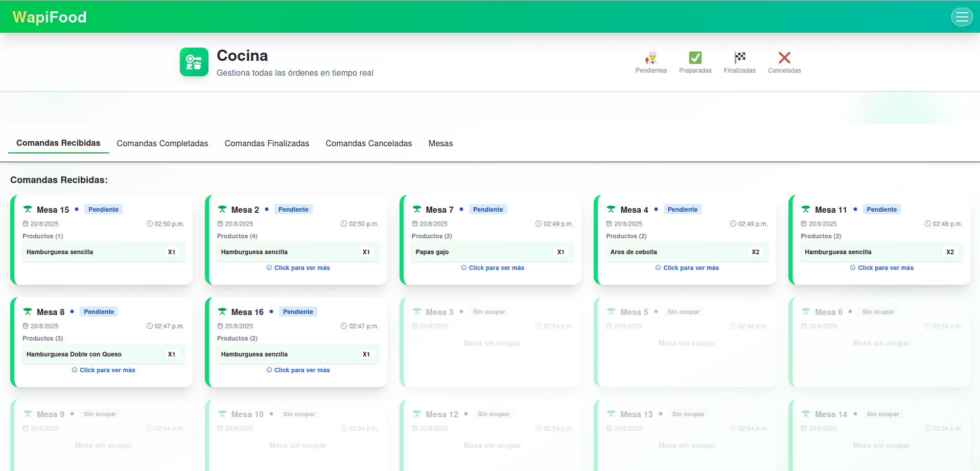Switch to Comandas Completadas tab
980x471 pixels.
point(162,144)
